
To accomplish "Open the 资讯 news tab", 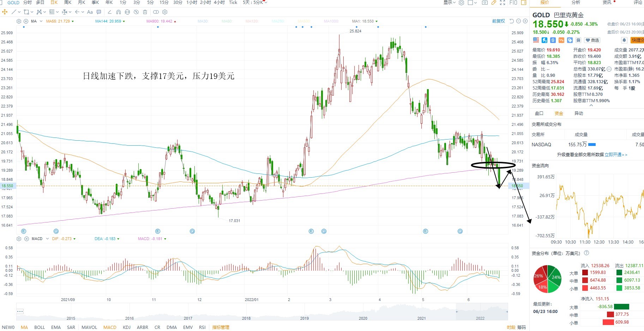I will [607, 2].
